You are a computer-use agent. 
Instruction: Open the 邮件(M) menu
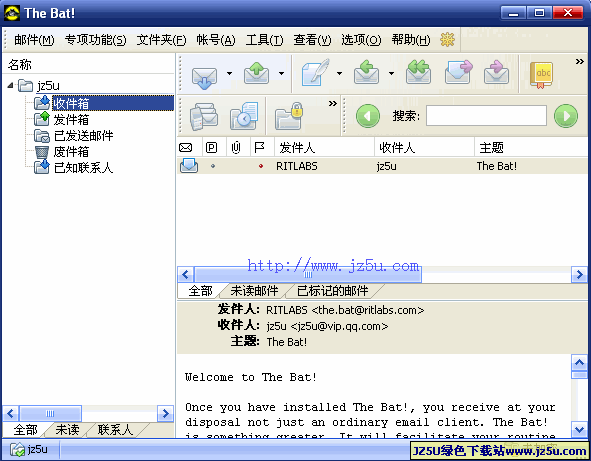tap(34, 40)
